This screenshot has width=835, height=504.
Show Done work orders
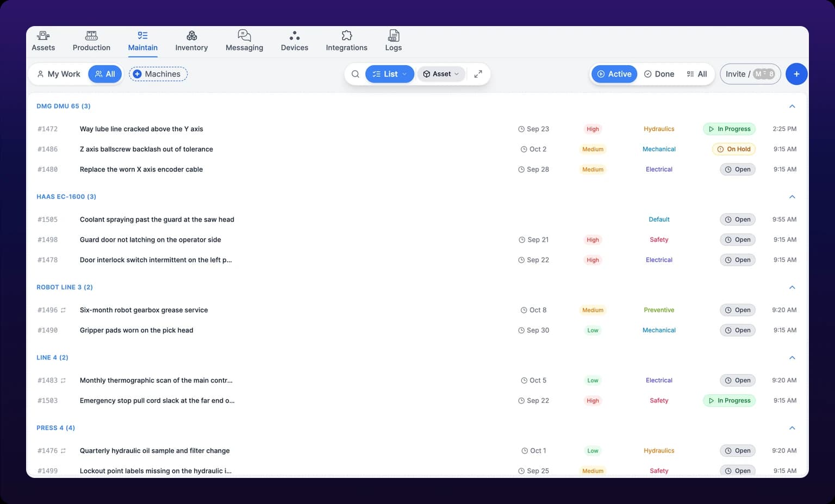click(659, 74)
